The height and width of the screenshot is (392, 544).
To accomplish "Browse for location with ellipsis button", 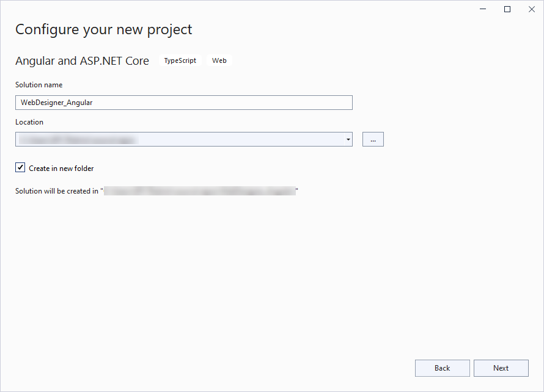I will click(373, 139).
